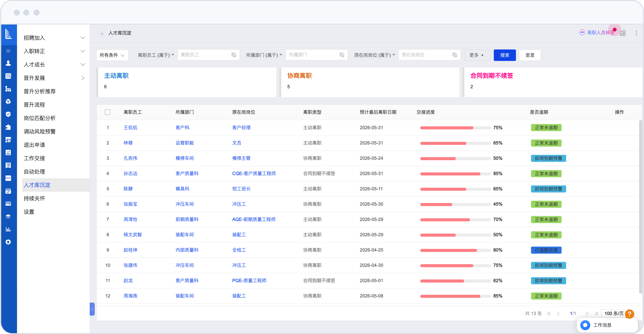The height and width of the screenshot is (334, 644).
Task: Click the AI icon beside 离职人员标签
Action: (582, 32)
